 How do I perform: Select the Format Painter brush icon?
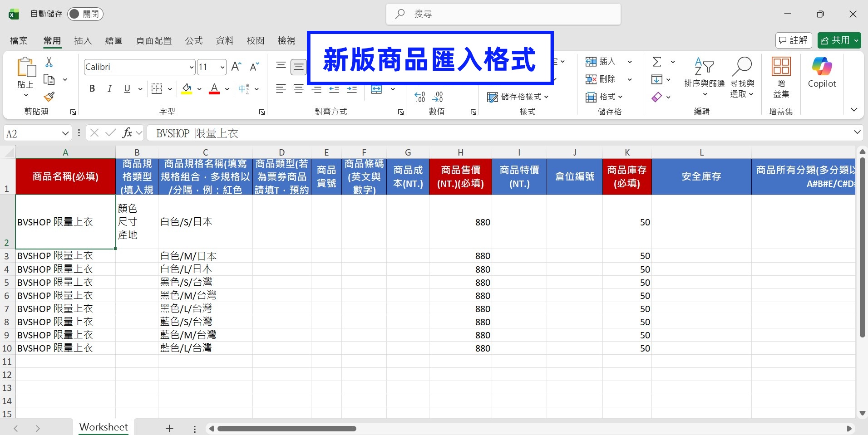pyautogui.click(x=49, y=97)
